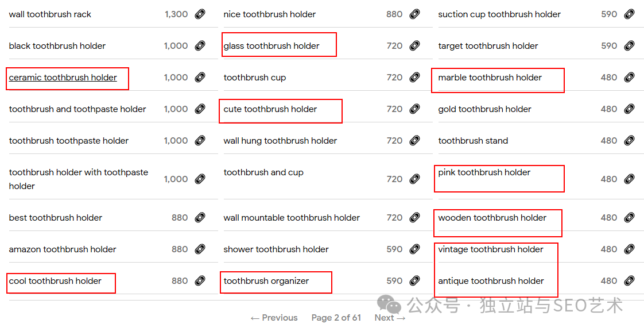Click link icon beside black toothbrush holder
Image resolution: width=644 pixels, height=331 pixels.
[x=200, y=46]
